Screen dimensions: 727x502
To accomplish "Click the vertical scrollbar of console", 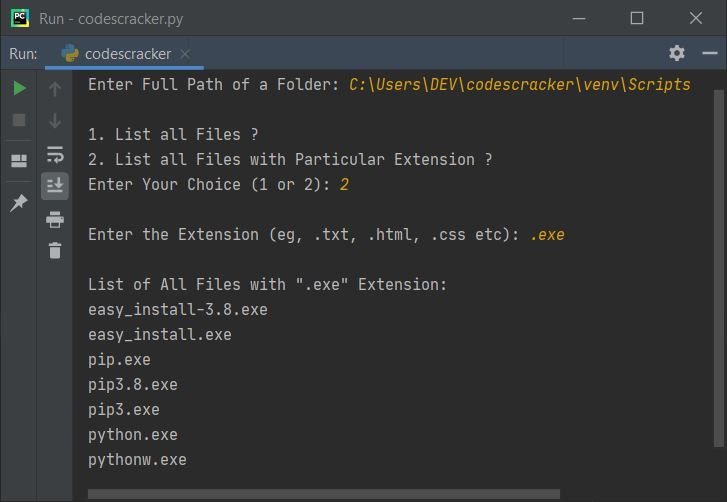I will coord(719,269).
